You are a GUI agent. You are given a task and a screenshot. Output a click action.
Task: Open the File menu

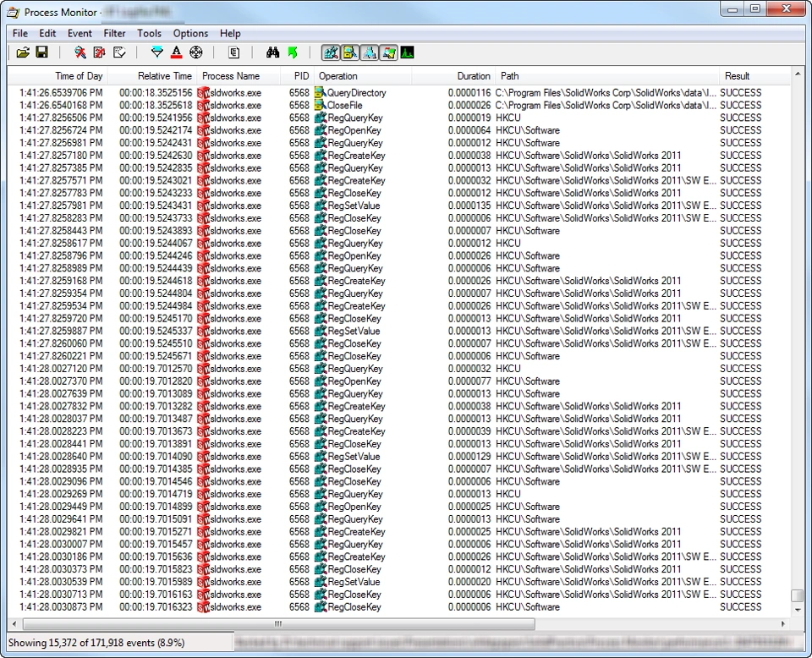coord(20,33)
